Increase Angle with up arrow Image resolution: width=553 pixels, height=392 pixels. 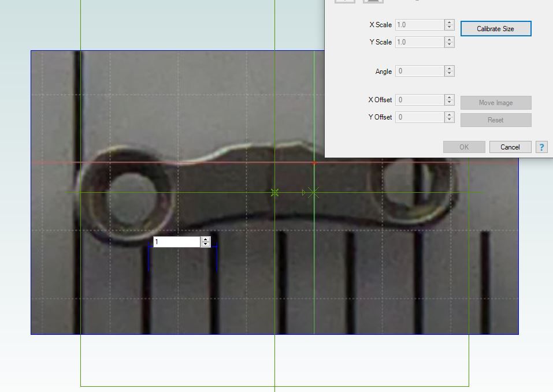click(449, 69)
